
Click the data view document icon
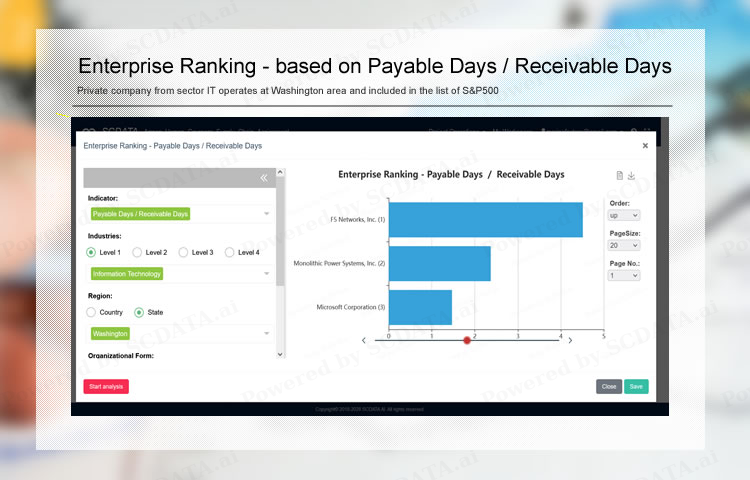tap(619, 176)
